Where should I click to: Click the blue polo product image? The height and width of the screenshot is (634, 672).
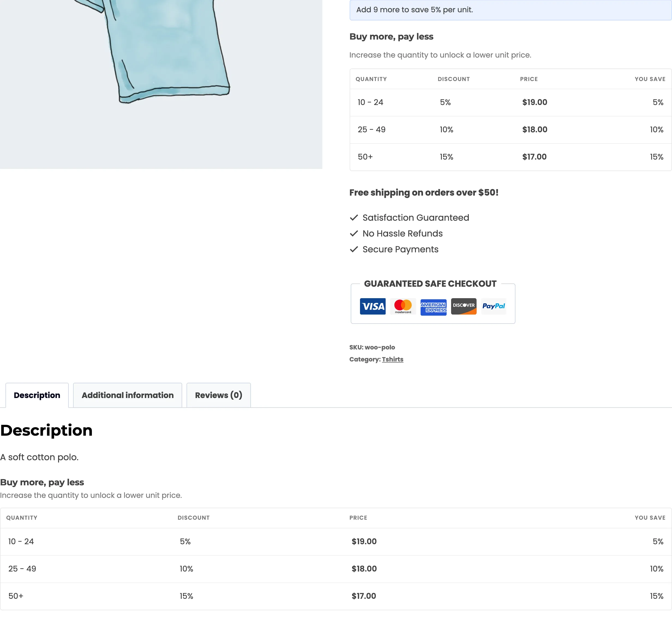tap(161, 84)
